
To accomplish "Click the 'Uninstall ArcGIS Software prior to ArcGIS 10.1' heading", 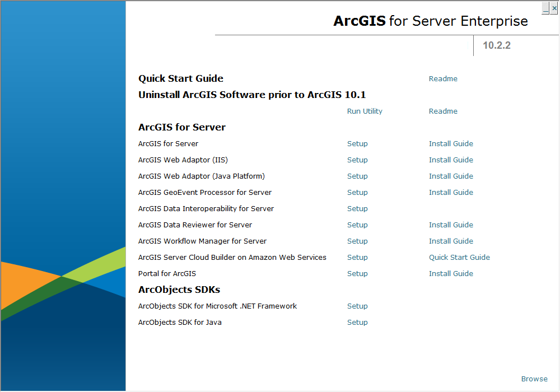I will click(252, 95).
